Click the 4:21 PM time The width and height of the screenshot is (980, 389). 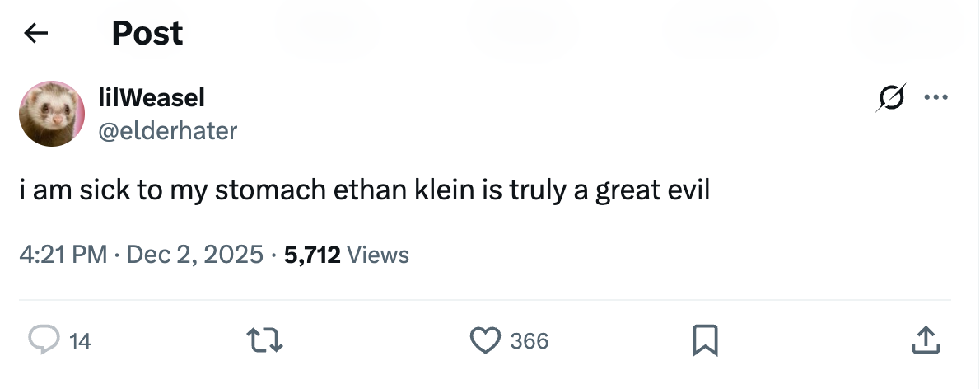tap(63, 255)
